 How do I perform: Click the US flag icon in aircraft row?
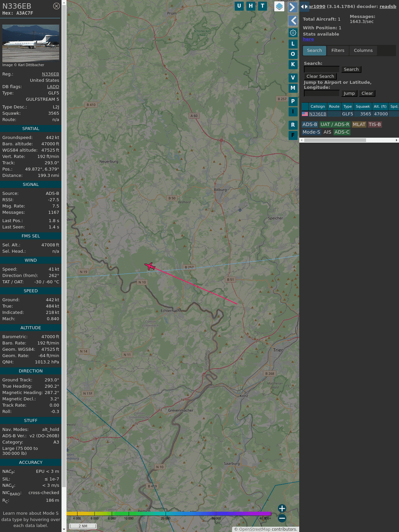pos(305,114)
